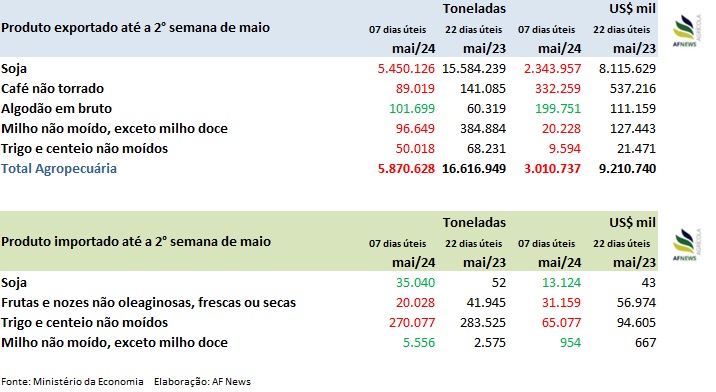Click the export Milho US$ value 127.443

tap(632, 128)
